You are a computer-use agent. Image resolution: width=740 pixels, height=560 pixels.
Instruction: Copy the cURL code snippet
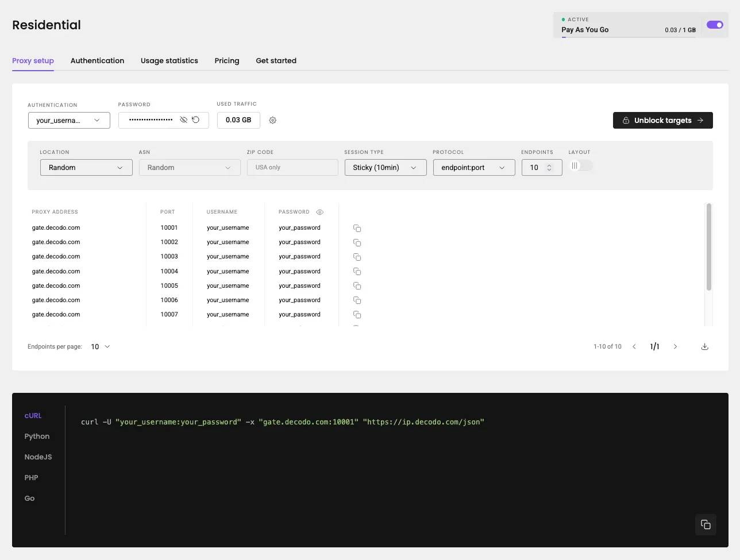coord(706,524)
